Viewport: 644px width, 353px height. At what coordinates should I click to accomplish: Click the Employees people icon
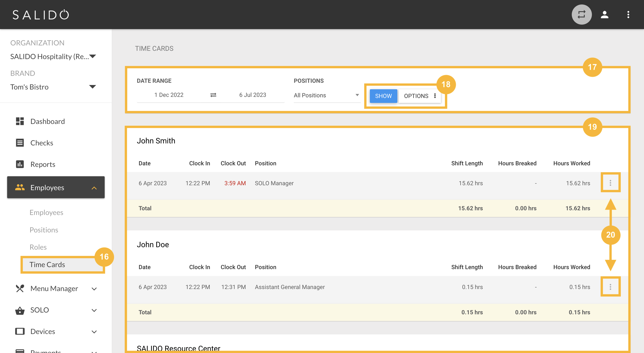tap(20, 187)
